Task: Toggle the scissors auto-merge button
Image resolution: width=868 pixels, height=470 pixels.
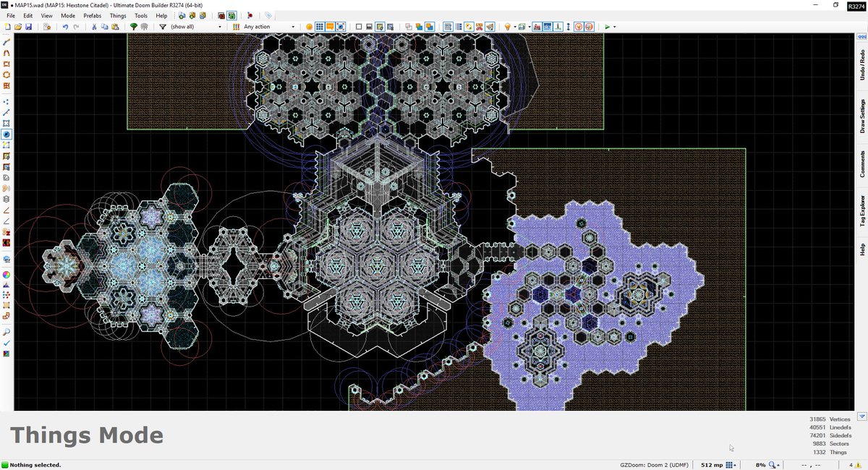Action: pyautogui.click(x=479, y=27)
